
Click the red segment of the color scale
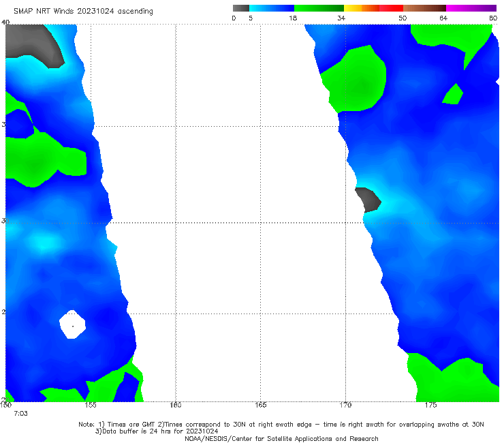(391, 8)
